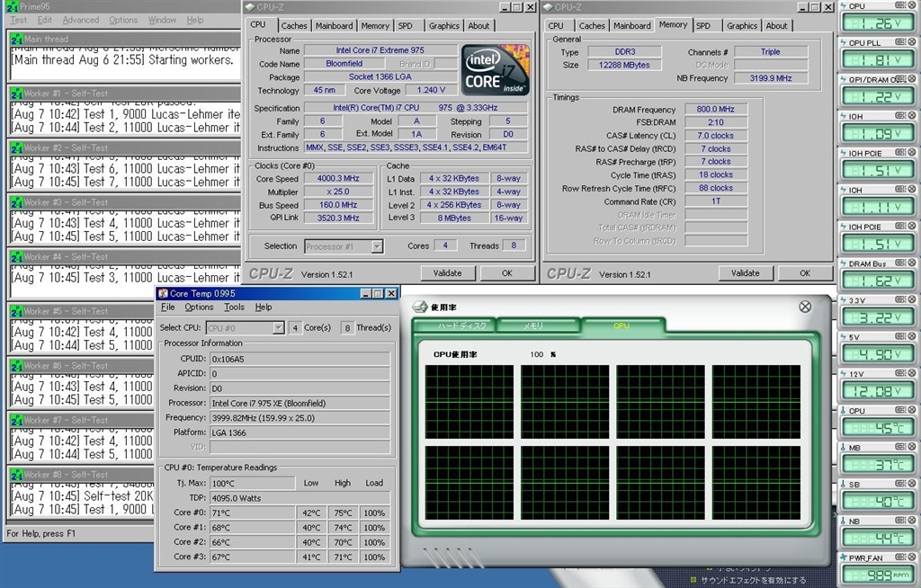
Task: Click the NB Frequency value 3199.9 MHz
Action: [771, 78]
